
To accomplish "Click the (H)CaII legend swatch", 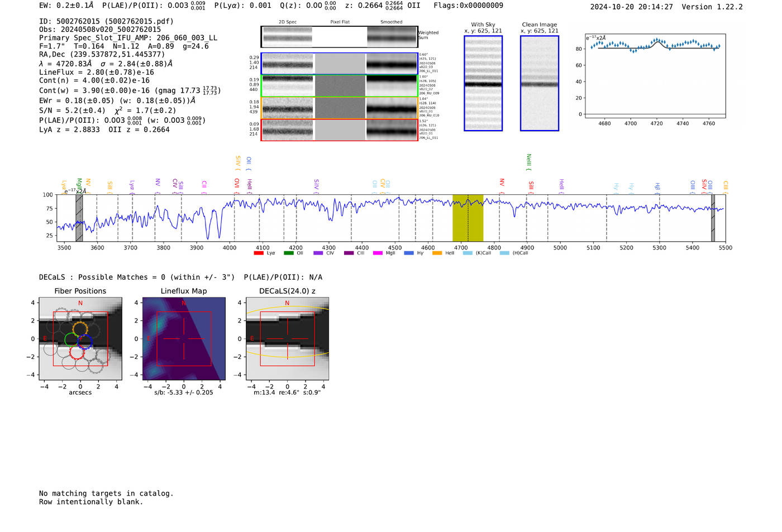I will point(504,253).
